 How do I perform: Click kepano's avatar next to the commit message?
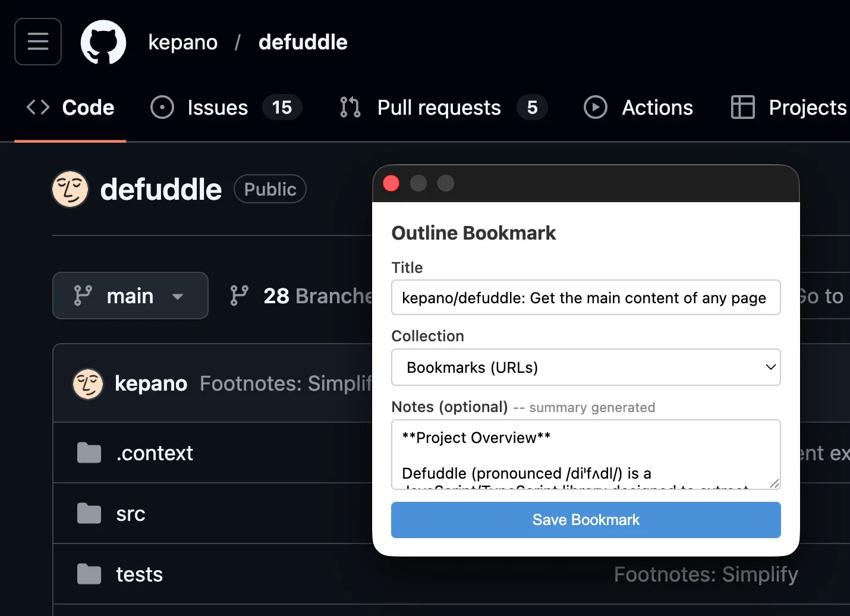[x=87, y=384]
